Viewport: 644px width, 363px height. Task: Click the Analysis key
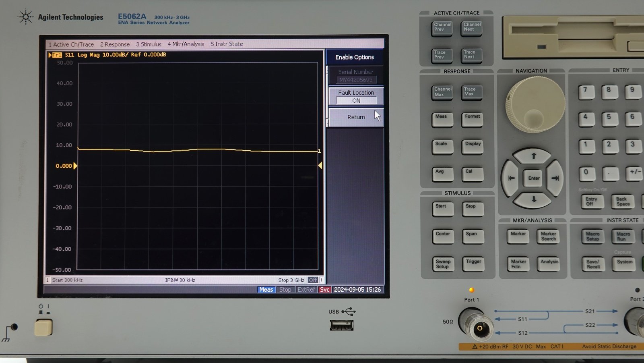coord(549,264)
